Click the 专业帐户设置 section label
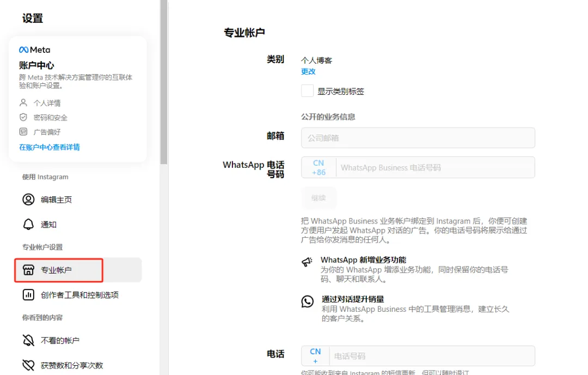The height and width of the screenshot is (375, 588). 42,247
